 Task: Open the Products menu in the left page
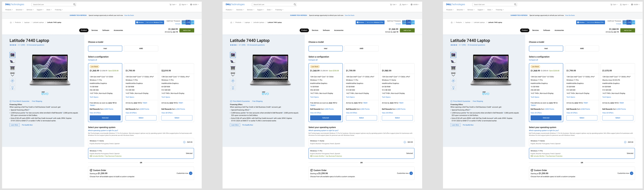[x=9, y=10]
